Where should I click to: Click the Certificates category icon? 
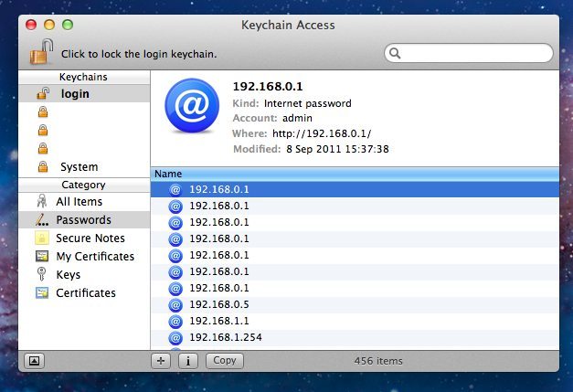point(42,292)
